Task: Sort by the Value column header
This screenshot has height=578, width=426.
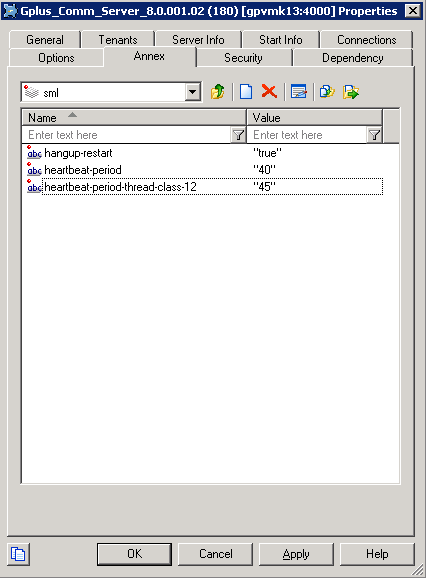Action: pyautogui.click(x=314, y=118)
